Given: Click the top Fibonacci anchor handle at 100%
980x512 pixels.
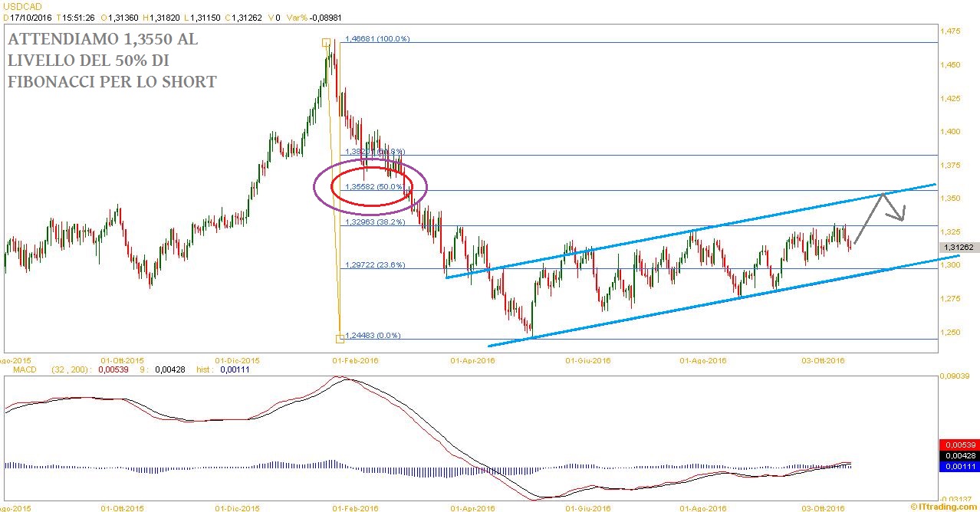Looking at the screenshot, I should point(326,43).
